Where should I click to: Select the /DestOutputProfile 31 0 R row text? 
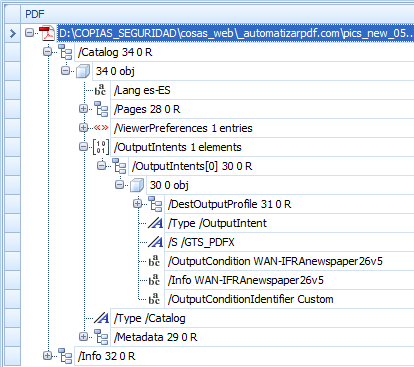(229, 204)
